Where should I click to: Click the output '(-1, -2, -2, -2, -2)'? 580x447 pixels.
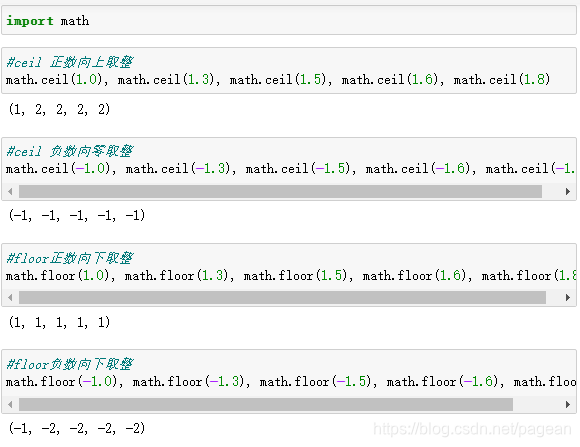click(77, 428)
